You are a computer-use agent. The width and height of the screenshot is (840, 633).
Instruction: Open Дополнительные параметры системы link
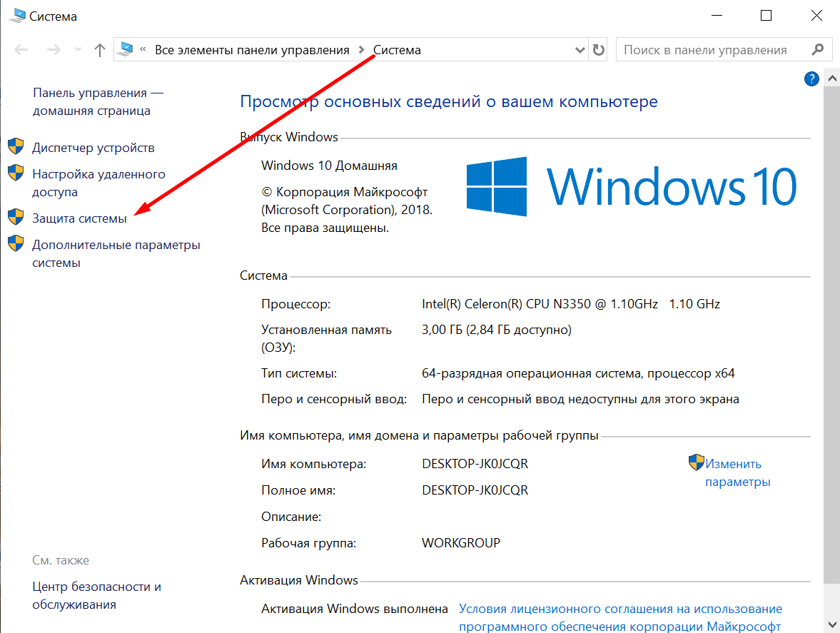click(x=116, y=254)
